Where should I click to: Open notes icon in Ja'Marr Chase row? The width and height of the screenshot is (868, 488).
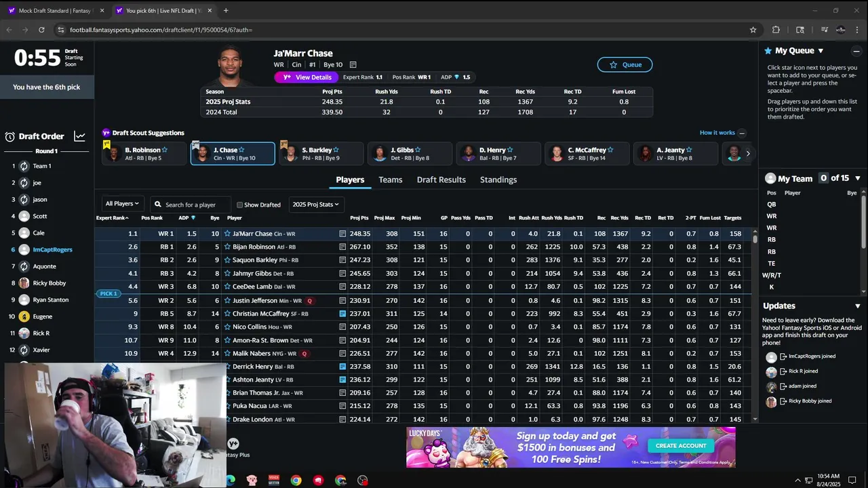[342, 234]
